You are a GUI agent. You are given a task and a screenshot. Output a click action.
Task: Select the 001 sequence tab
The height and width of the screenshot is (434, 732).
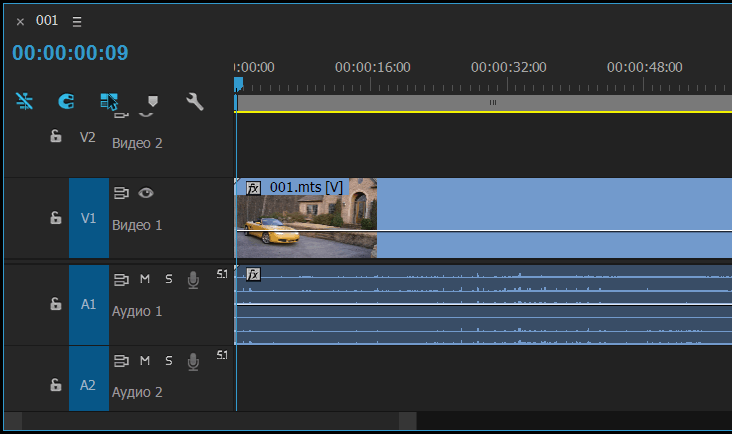47,21
